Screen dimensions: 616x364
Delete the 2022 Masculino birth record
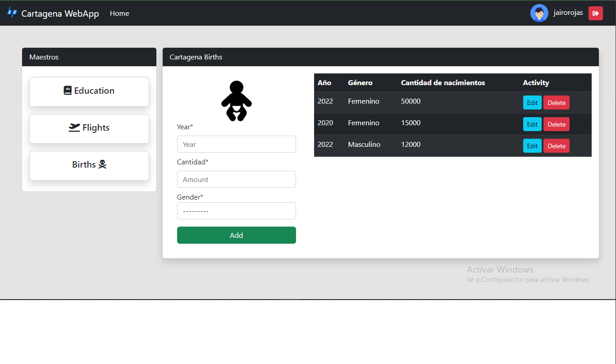[556, 146]
